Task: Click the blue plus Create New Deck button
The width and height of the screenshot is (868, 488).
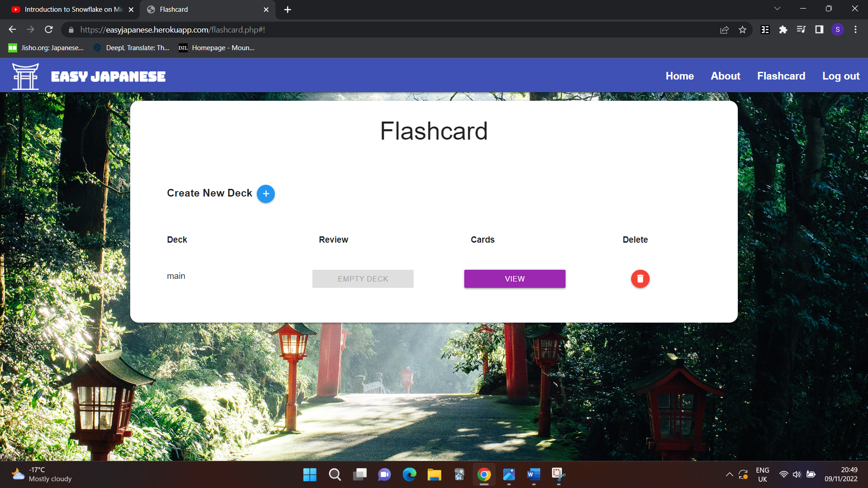Action: (266, 194)
